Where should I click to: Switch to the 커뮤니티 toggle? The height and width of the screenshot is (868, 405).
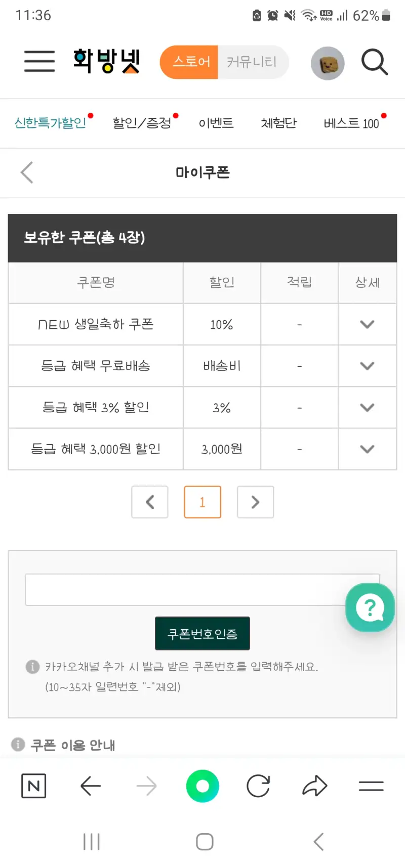pyautogui.click(x=252, y=62)
